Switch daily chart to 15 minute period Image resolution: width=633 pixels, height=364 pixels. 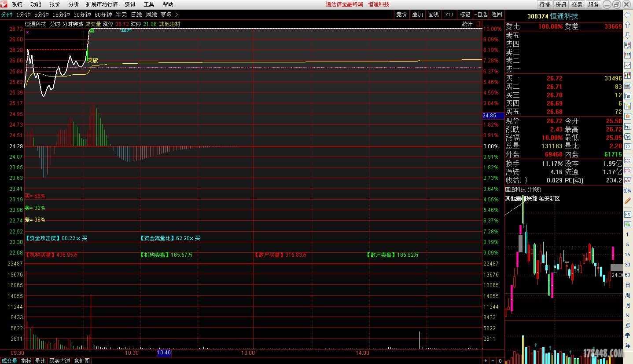(627, 255)
